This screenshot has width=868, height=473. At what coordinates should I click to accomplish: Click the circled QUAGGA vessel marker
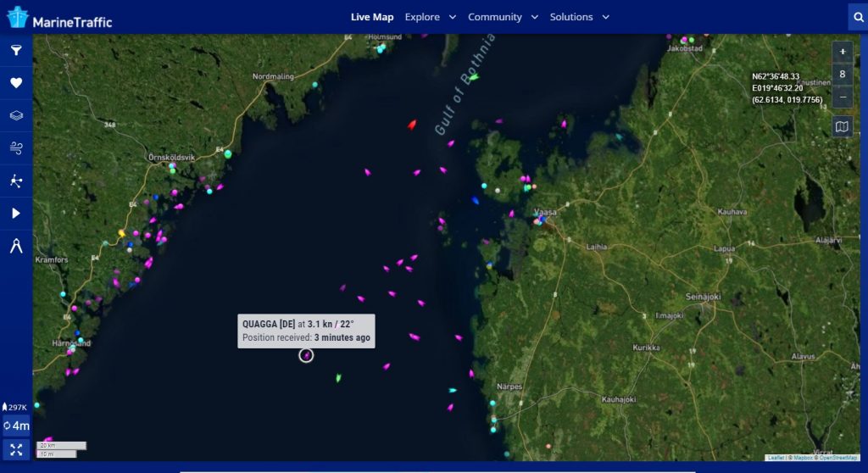click(x=306, y=355)
